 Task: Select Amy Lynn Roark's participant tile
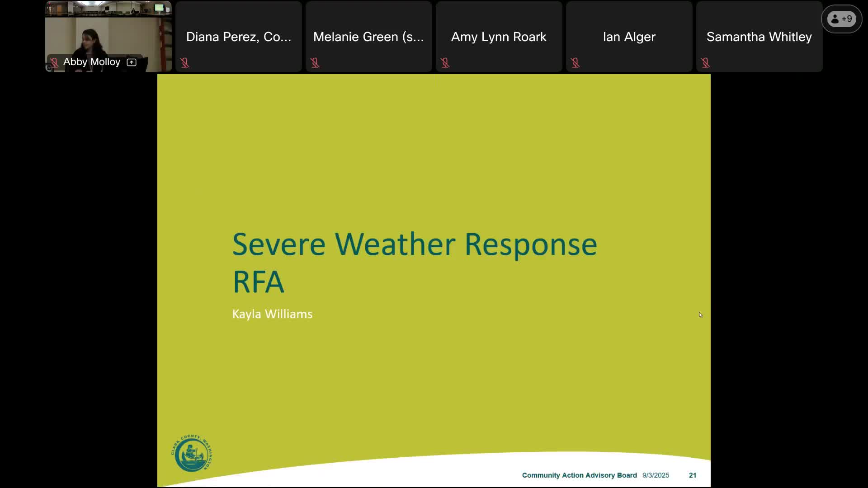[499, 37]
